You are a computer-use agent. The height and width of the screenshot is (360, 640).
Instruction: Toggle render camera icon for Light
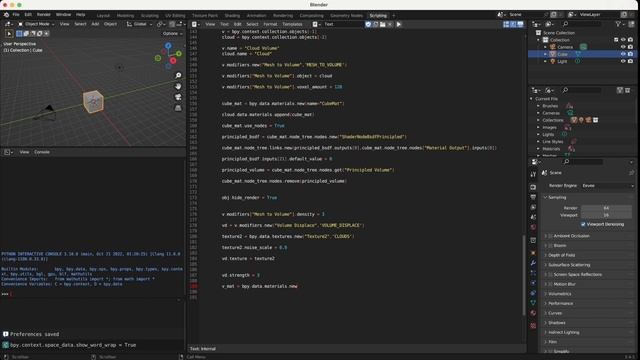point(630,61)
